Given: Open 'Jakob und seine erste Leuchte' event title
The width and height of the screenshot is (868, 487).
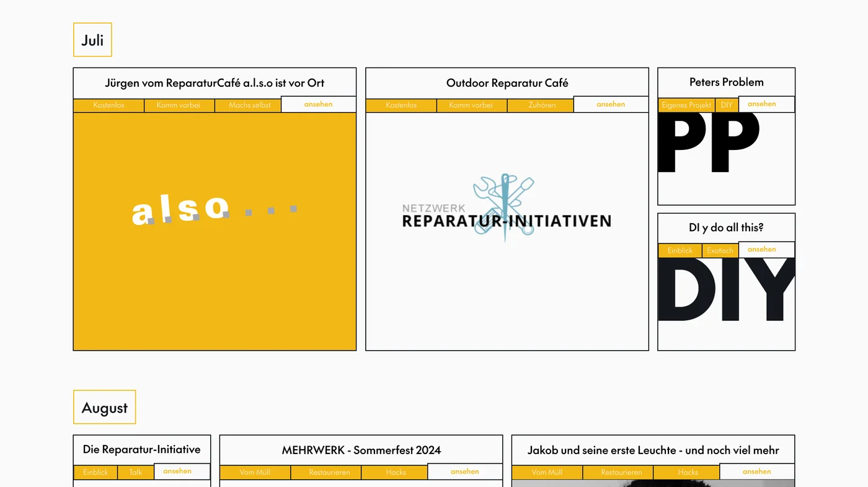Looking at the screenshot, I should coord(653,450).
